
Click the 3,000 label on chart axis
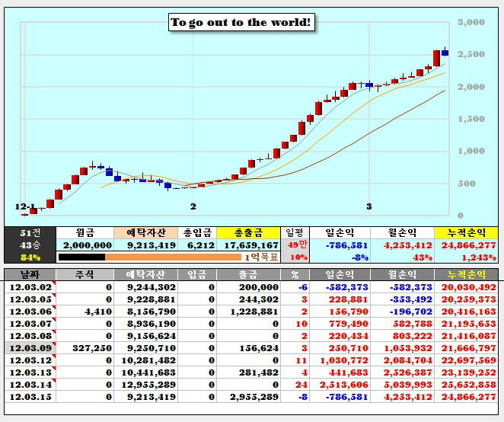[x=471, y=23]
